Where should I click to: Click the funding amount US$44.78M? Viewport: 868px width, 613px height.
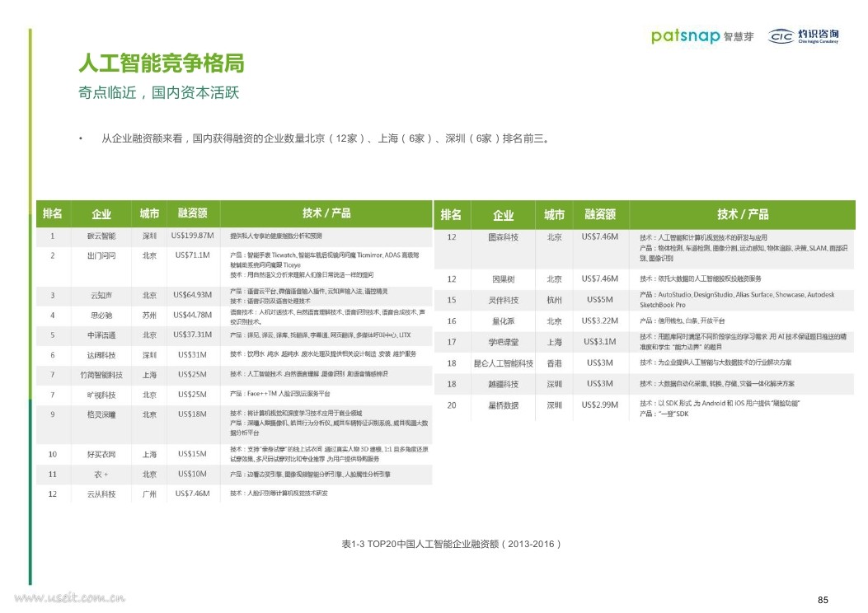(x=192, y=315)
